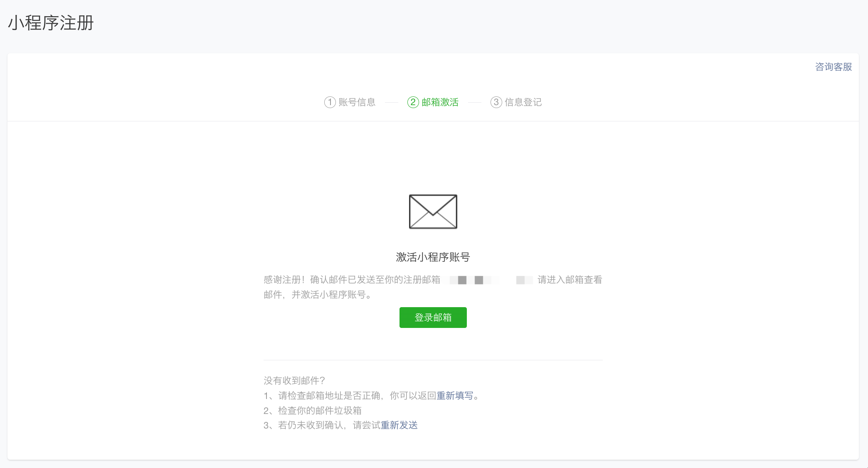Click the 激活小程序账号 heading

[x=433, y=257]
